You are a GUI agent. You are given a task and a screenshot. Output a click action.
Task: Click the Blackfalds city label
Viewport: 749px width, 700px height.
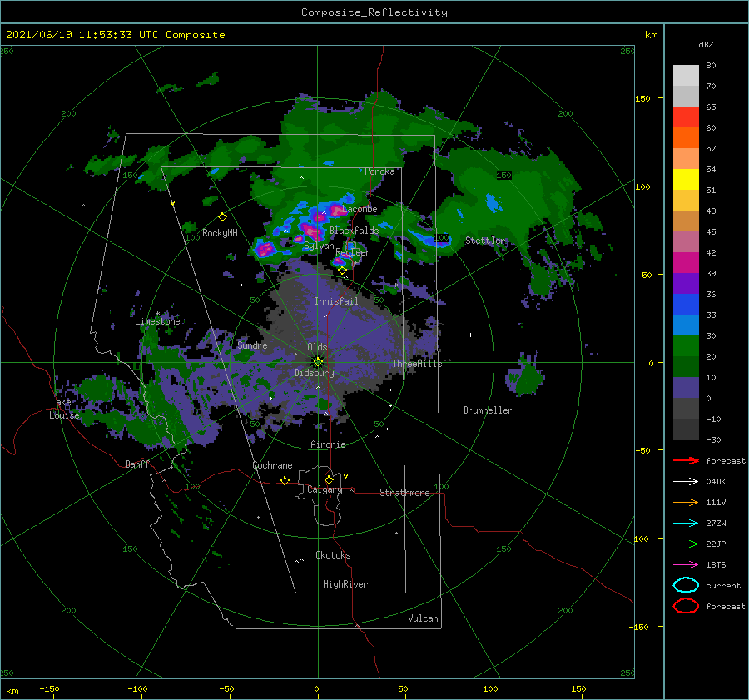[354, 231]
